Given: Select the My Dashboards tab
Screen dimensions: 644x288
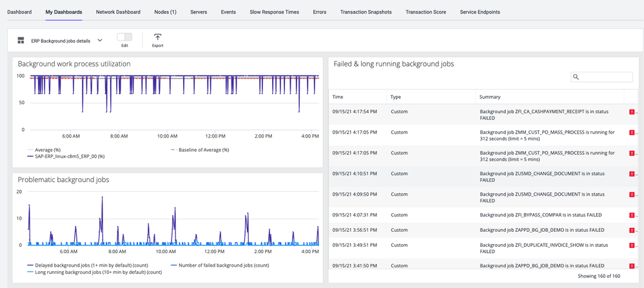Looking at the screenshot, I should tap(64, 12).
